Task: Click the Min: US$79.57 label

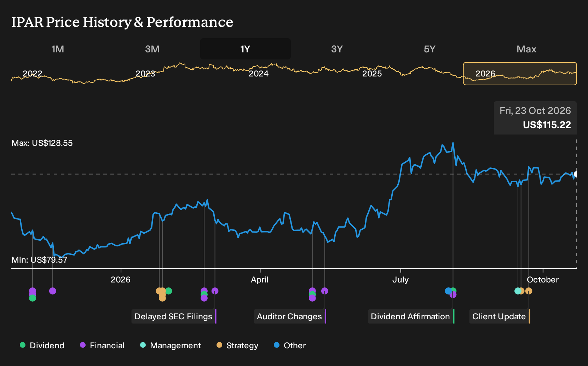Action: (39, 260)
